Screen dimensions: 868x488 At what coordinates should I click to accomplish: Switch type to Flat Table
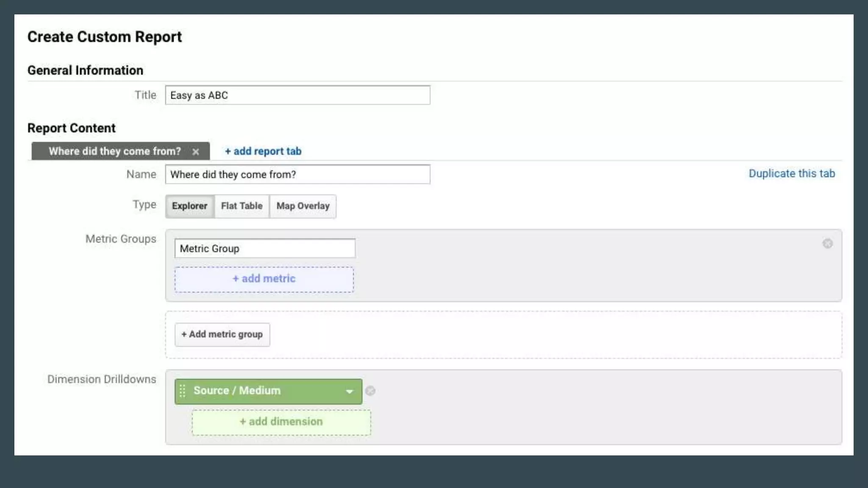tap(242, 206)
